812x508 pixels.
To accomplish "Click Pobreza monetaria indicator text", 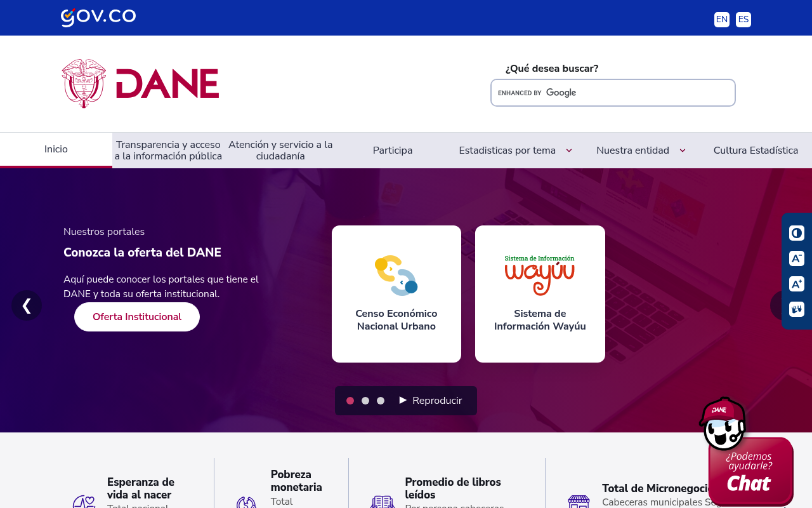I will [x=296, y=481].
